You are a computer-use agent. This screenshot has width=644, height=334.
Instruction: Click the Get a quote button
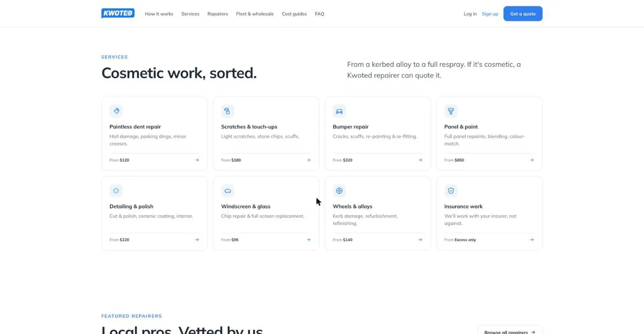click(x=523, y=13)
